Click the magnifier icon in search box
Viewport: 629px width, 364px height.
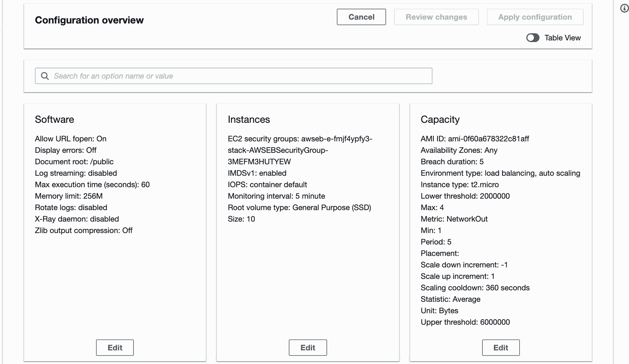coord(45,76)
